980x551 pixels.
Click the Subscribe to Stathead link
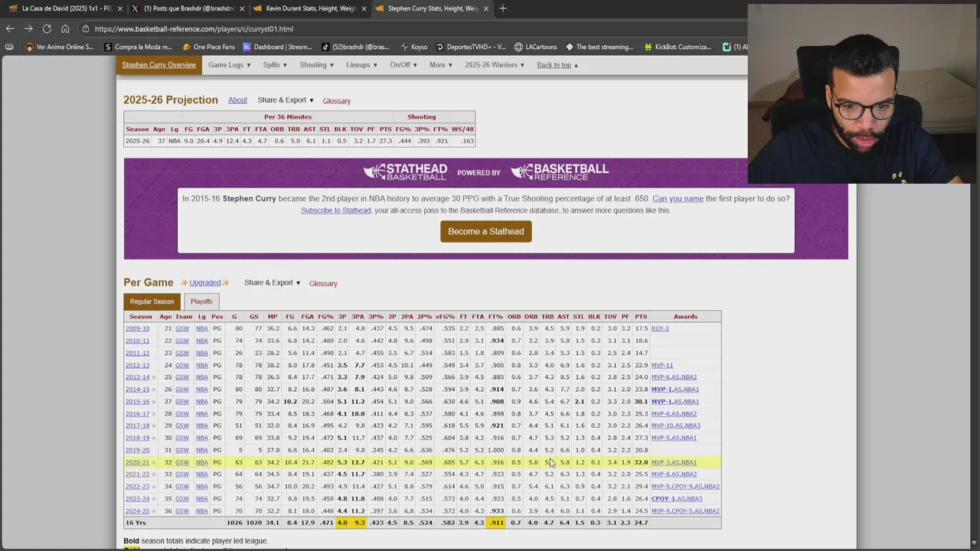pyautogui.click(x=335, y=210)
